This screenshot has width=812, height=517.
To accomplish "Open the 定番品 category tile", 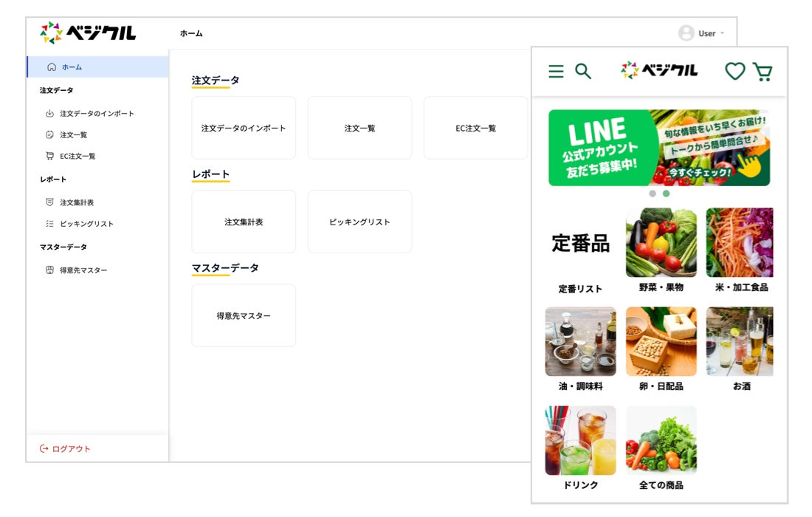I will point(580,242).
